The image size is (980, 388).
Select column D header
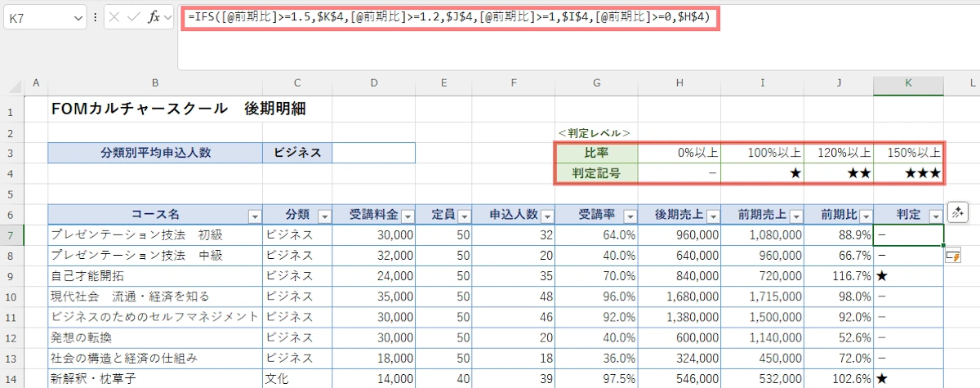point(374,83)
